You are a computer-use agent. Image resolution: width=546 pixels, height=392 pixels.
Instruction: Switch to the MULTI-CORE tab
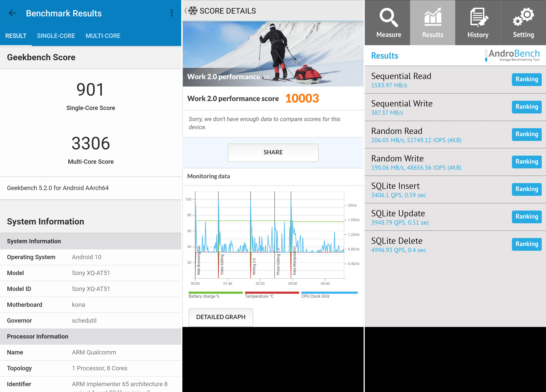(x=103, y=36)
